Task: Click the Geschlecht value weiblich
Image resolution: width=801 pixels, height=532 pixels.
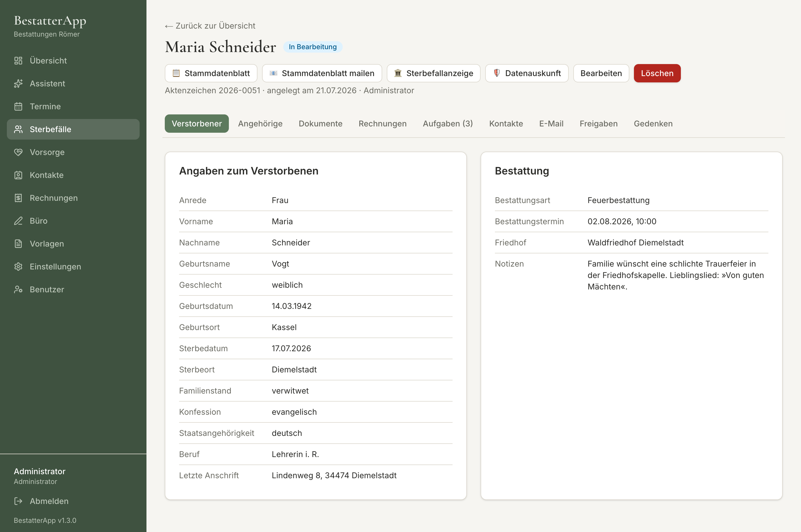Action: (x=287, y=285)
